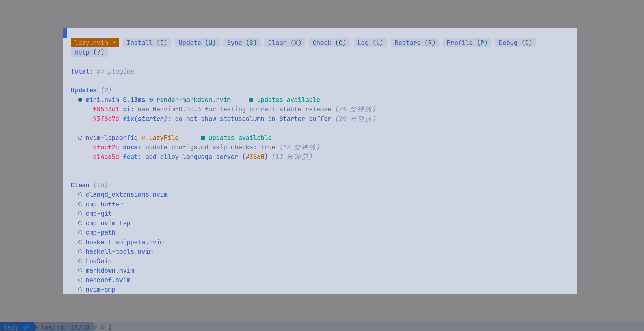Select render-markdown.nvim dependency label
Screen dimensions: 644x331
(x=194, y=100)
